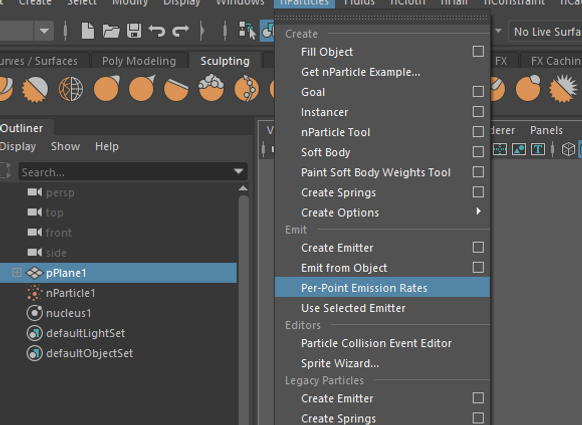Viewport: 582px width, 425px height.
Task: Tear off the nParticles menu
Action: 382,17
